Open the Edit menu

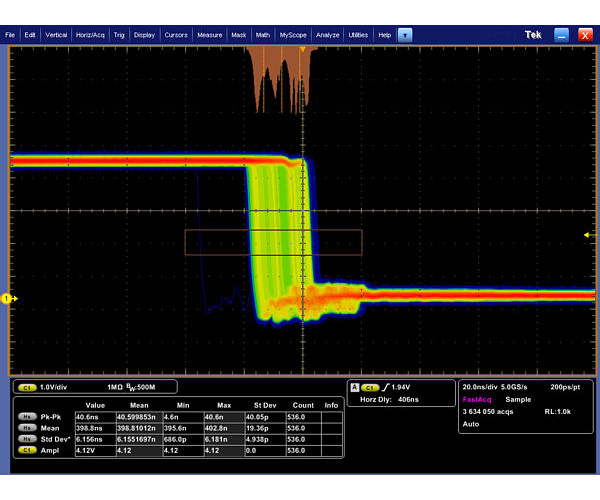coord(29,35)
